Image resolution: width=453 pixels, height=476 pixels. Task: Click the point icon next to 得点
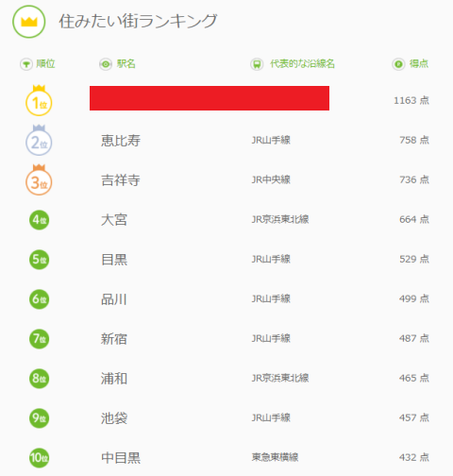coord(398,64)
